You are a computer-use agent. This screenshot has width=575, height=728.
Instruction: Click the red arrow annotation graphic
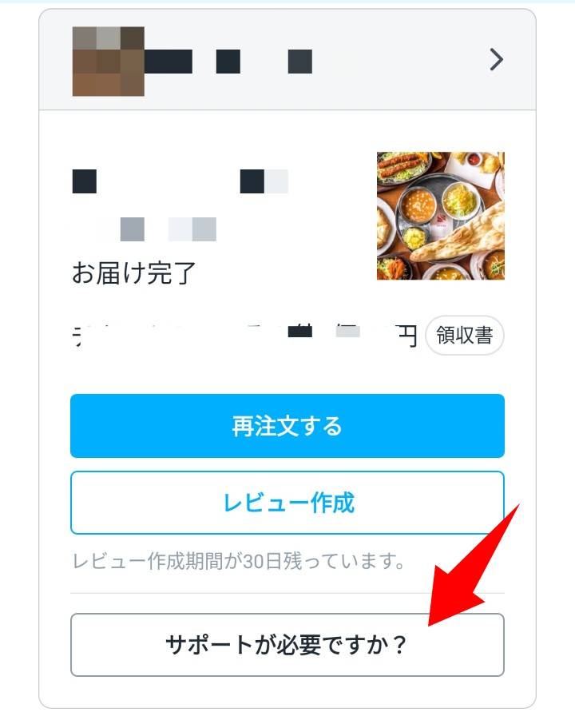474,564
